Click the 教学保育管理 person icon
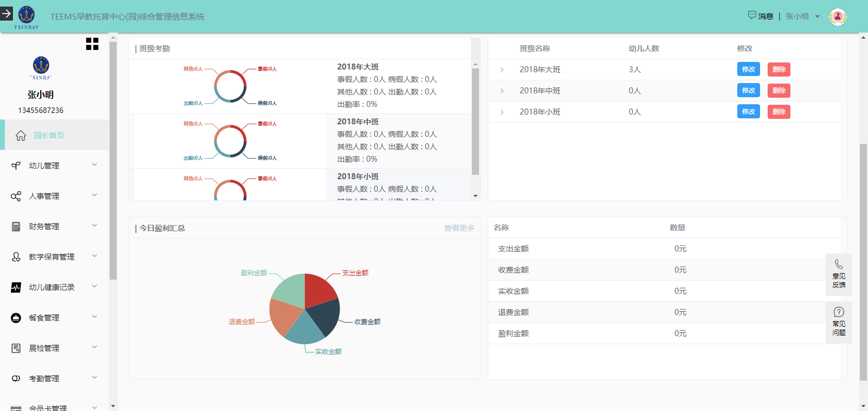This screenshot has width=868, height=411. [x=16, y=257]
